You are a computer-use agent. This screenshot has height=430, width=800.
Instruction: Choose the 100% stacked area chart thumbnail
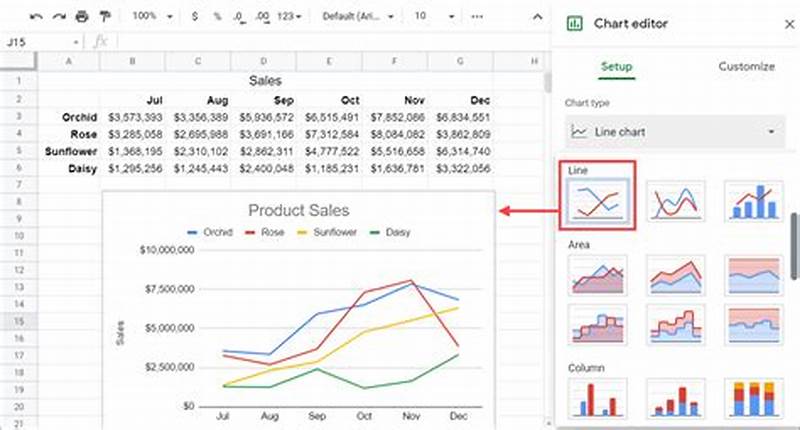tap(754, 275)
